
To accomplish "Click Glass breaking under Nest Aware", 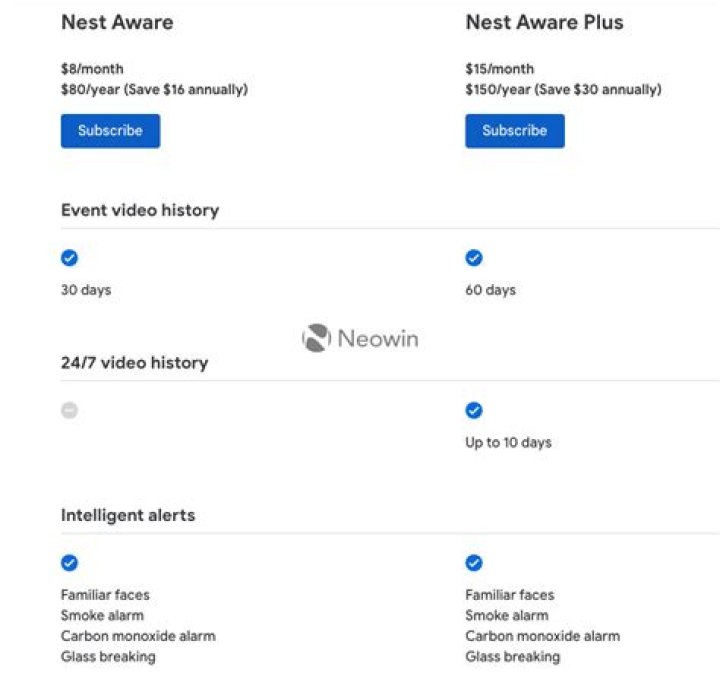I will [108, 657].
